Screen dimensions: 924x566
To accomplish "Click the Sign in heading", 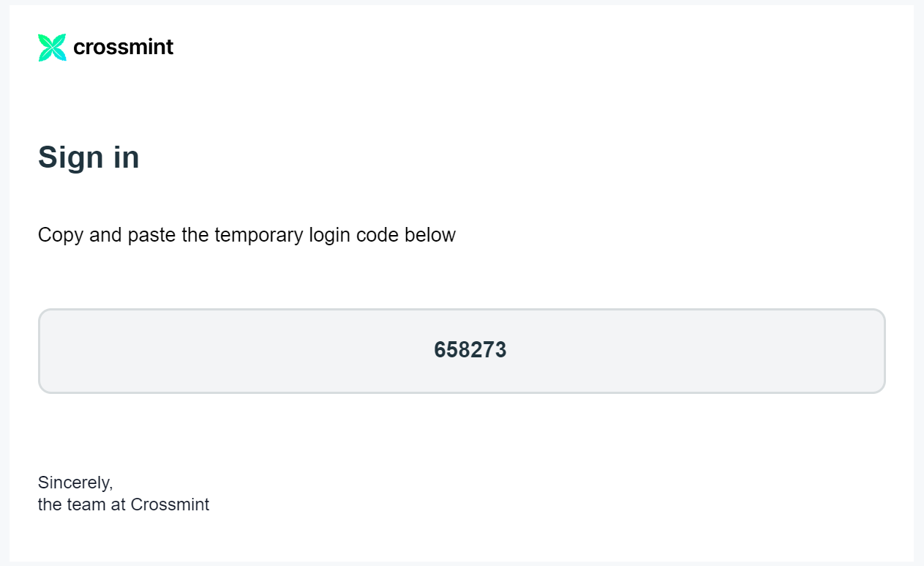I will pyautogui.click(x=89, y=157).
